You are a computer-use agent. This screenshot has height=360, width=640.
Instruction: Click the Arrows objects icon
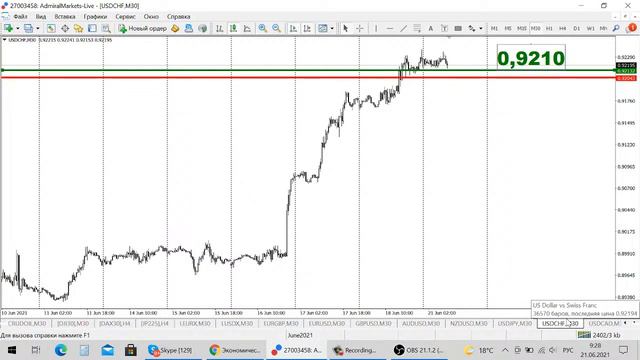472,28
